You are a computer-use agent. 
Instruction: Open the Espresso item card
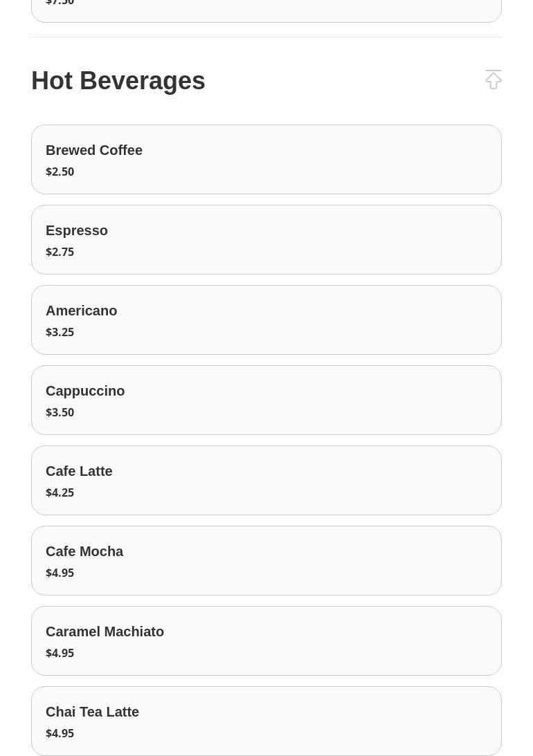point(266,239)
